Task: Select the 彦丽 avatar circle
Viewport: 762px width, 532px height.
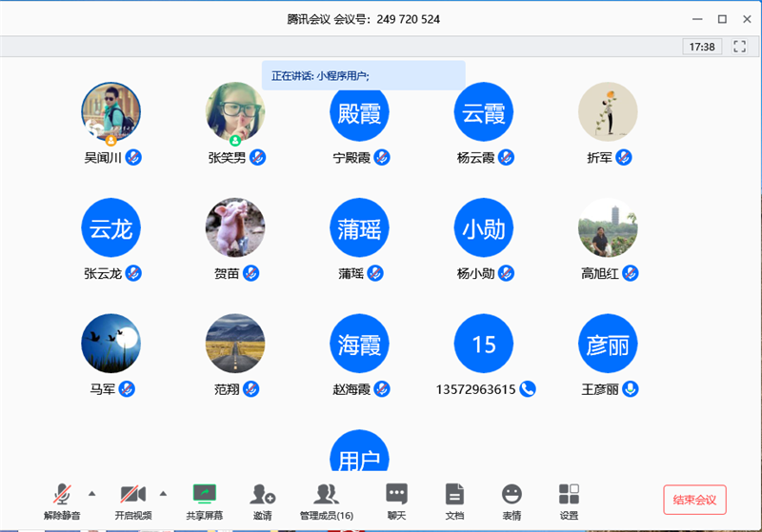Action: pyautogui.click(x=608, y=344)
